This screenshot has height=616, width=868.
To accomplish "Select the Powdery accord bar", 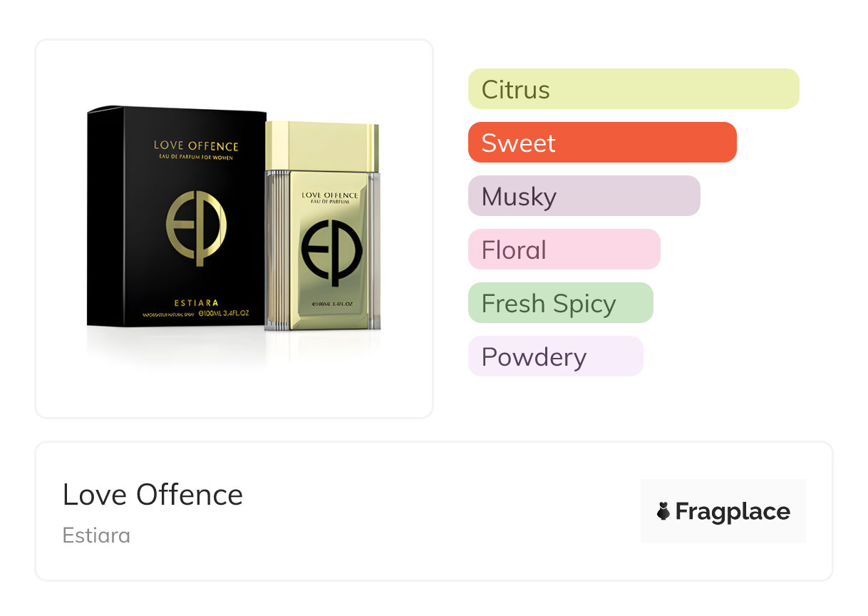I will click(555, 356).
